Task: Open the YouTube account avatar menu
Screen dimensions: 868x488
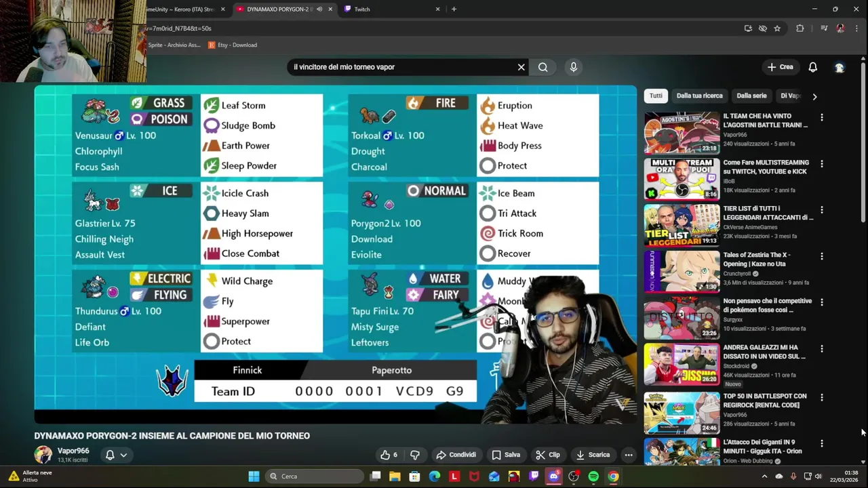Action: [839, 67]
